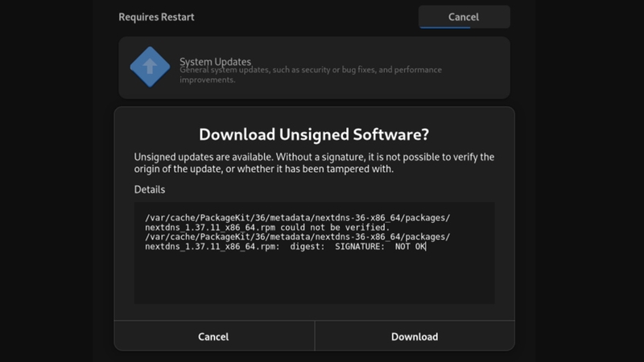Click the Download button in the dialog
The image size is (644, 362).
(415, 336)
